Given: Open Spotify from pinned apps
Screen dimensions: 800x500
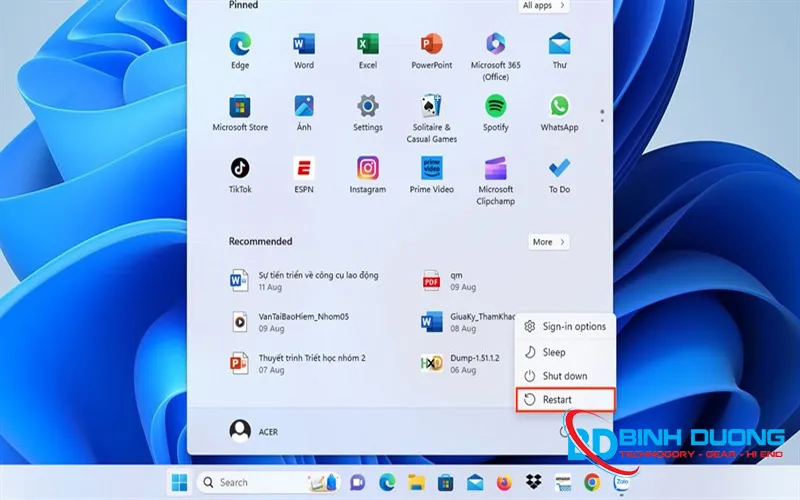Looking at the screenshot, I should click(495, 112).
